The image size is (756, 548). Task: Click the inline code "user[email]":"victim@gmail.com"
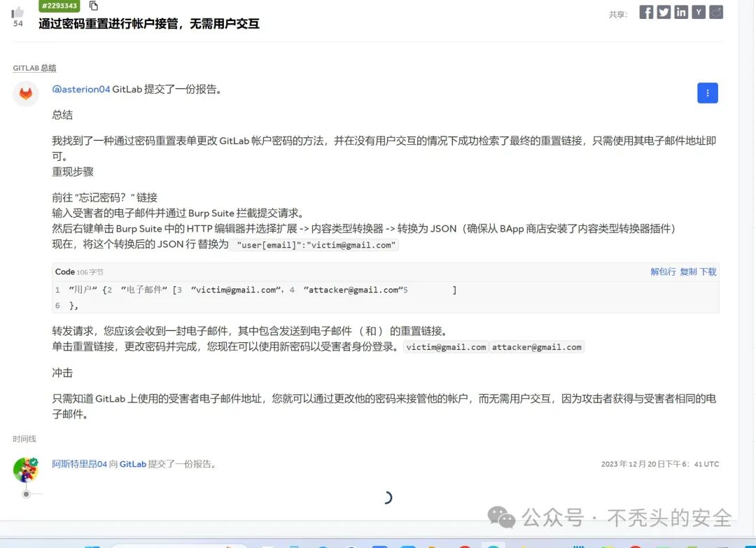(316, 245)
